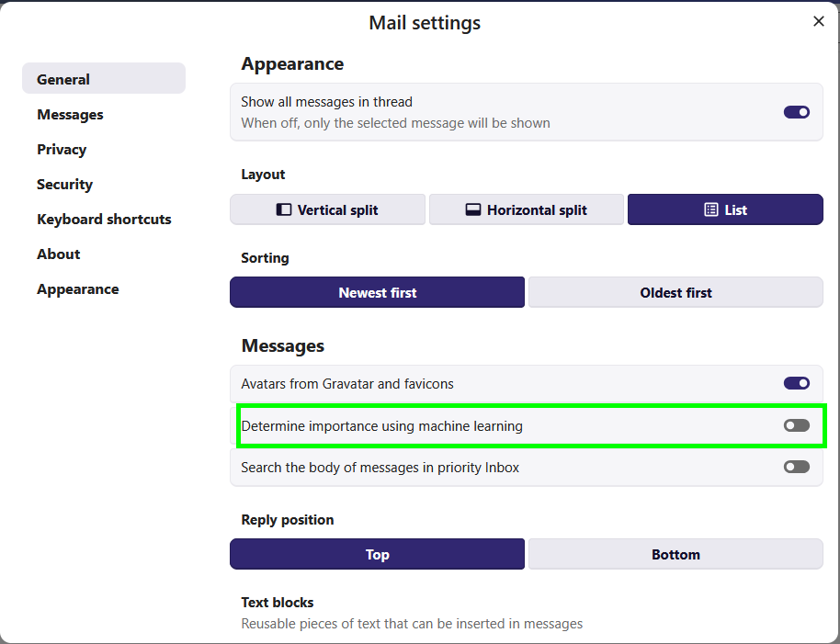The image size is (840, 644).
Task: Turn off Avatars from Gravatar and favicons
Action: click(796, 383)
